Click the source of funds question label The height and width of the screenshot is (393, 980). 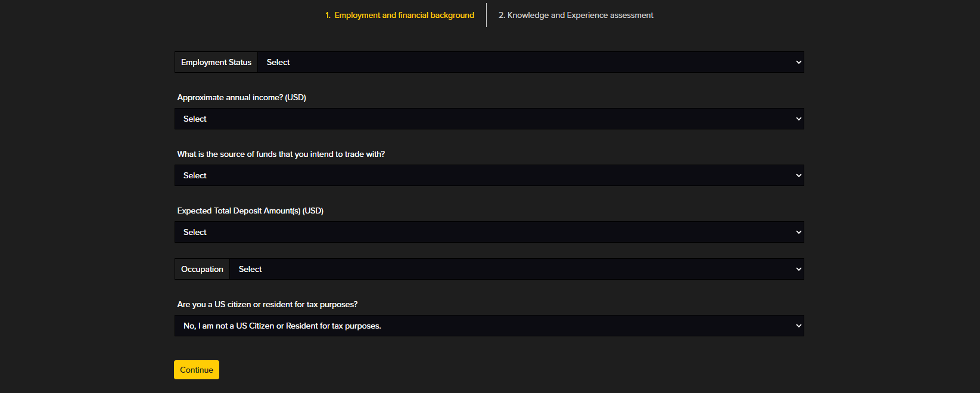[281, 154]
